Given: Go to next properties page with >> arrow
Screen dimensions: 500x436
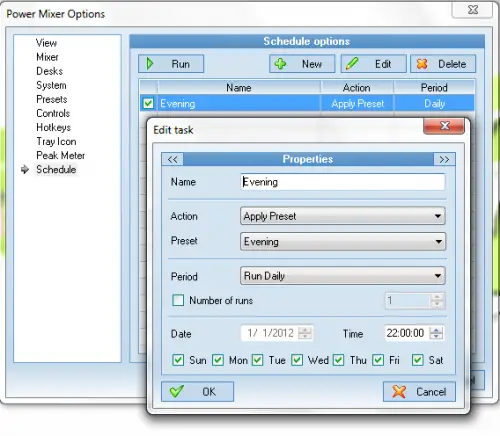Looking at the screenshot, I should click(x=444, y=159).
